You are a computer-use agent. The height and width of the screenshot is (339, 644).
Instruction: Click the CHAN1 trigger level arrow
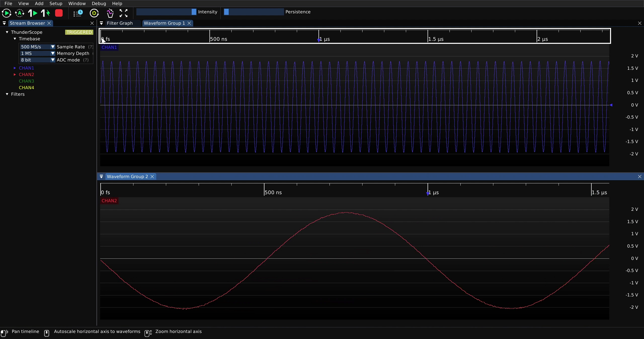click(611, 105)
